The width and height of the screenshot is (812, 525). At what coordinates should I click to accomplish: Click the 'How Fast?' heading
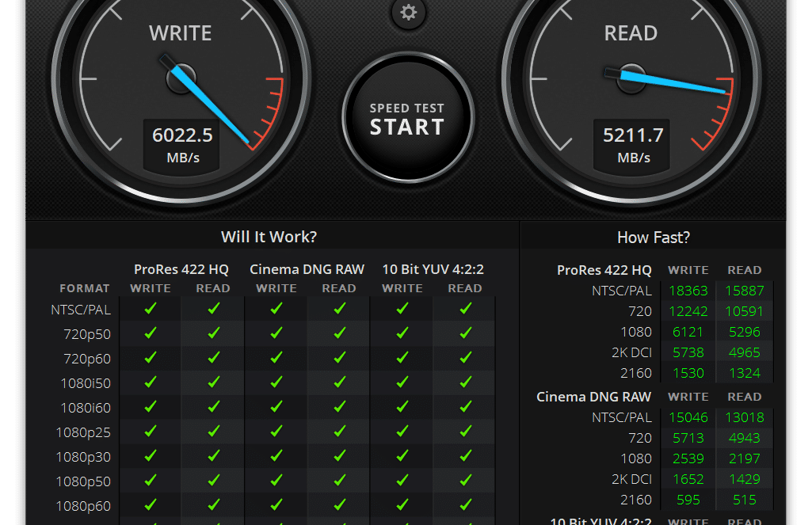(654, 237)
